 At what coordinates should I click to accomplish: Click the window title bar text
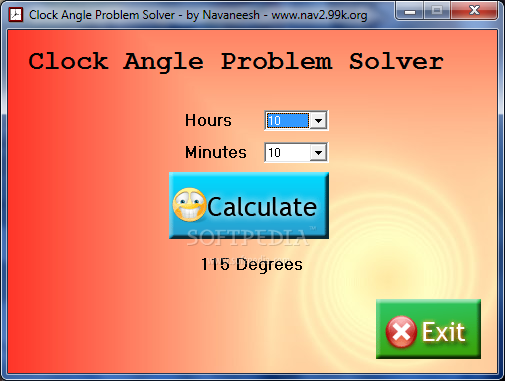(x=198, y=15)
